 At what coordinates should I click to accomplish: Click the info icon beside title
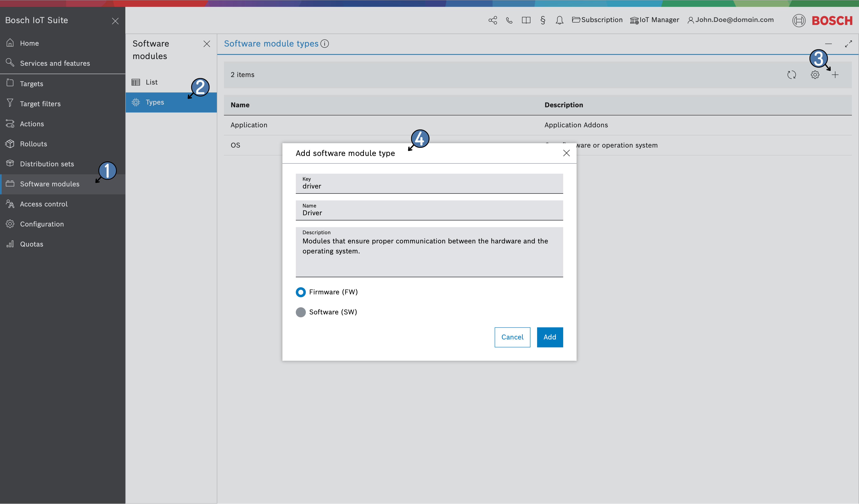click(x=325, y=44)
